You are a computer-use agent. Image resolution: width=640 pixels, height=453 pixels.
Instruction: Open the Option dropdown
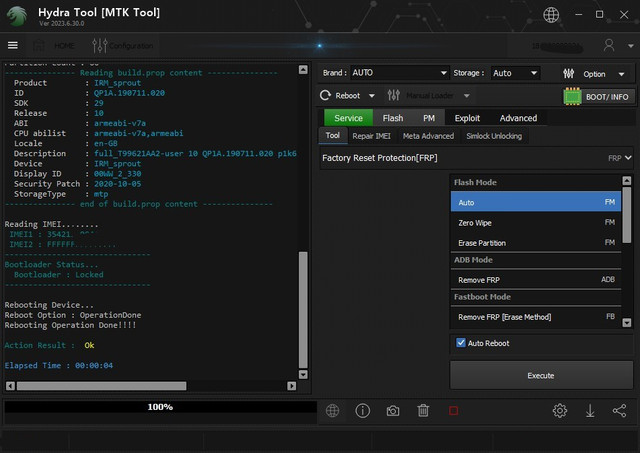[596, 74]
